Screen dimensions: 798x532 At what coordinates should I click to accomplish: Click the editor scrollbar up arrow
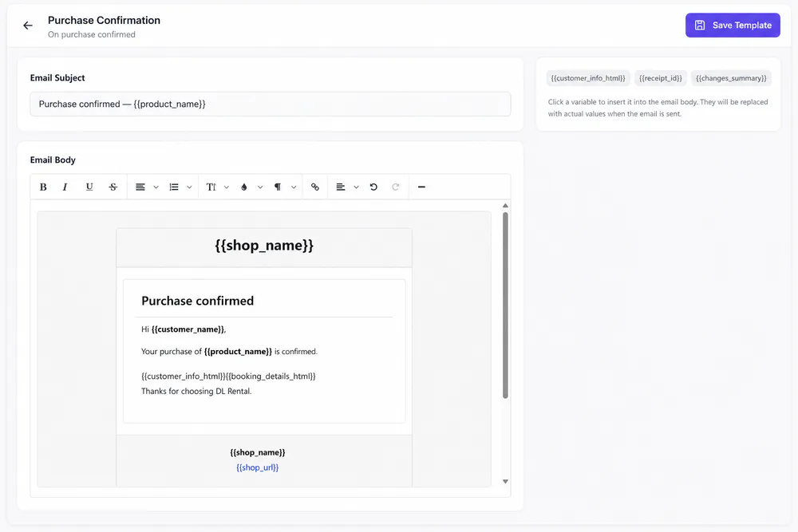pos(505,206)
